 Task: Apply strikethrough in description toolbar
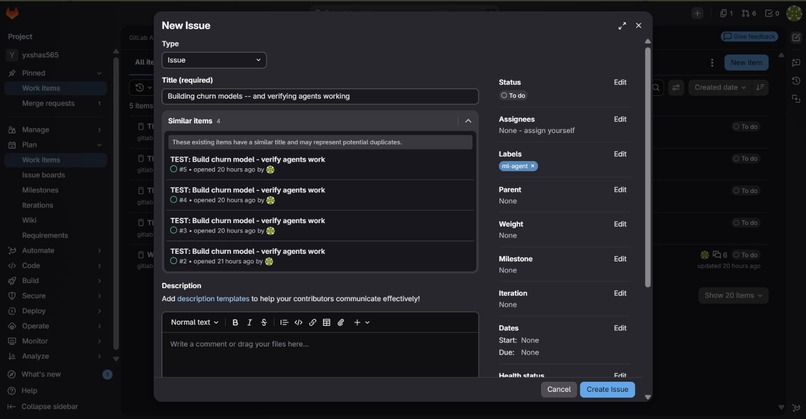(264, 322)
